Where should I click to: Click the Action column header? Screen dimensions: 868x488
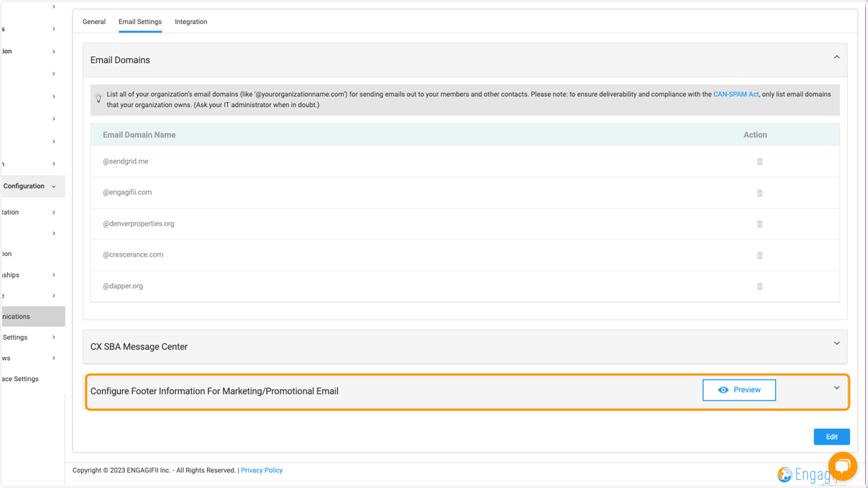point(755,135)
